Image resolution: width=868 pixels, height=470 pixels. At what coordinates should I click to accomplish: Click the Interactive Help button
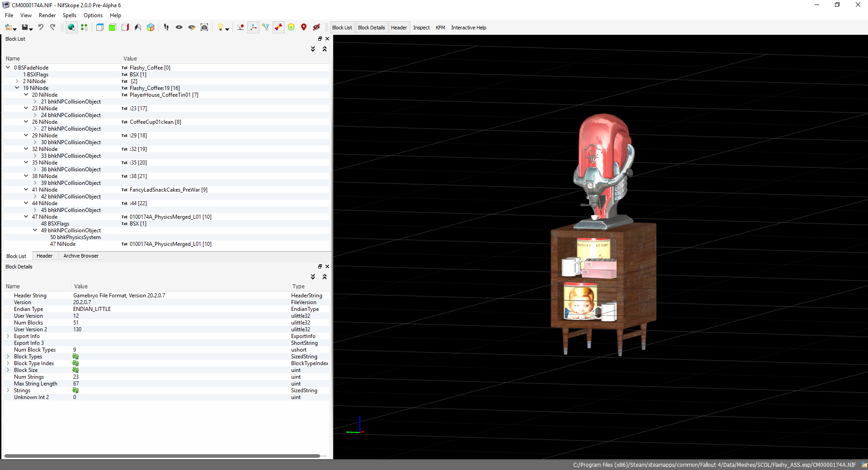tap(468, 28)
